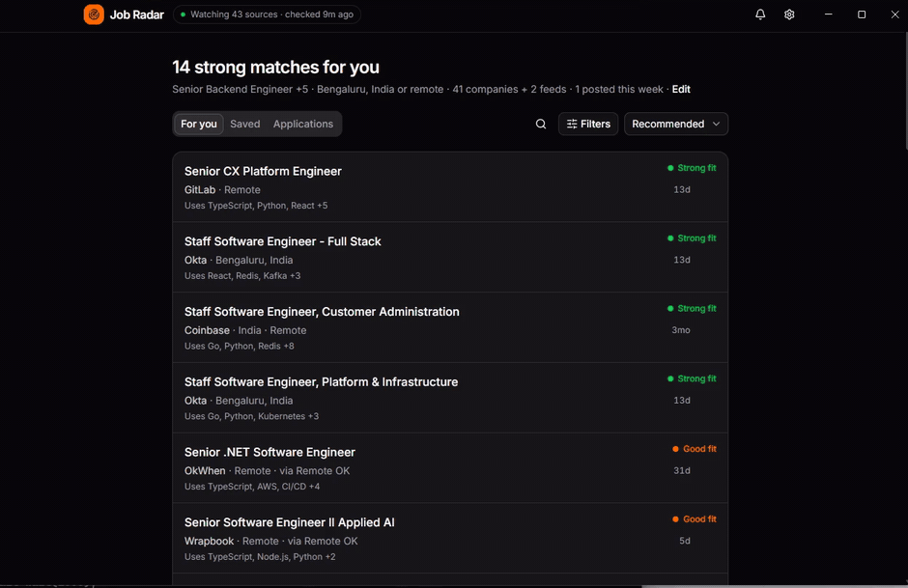Maximize the Job Radar window
The width and height of the screenshot is (908, 588).
[x=862, y=14]
